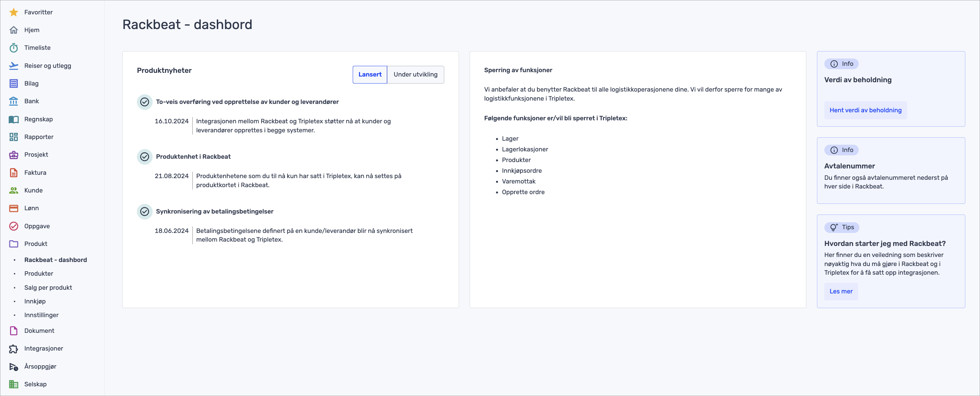Click the Favoritter star icon

pos(14,12)
